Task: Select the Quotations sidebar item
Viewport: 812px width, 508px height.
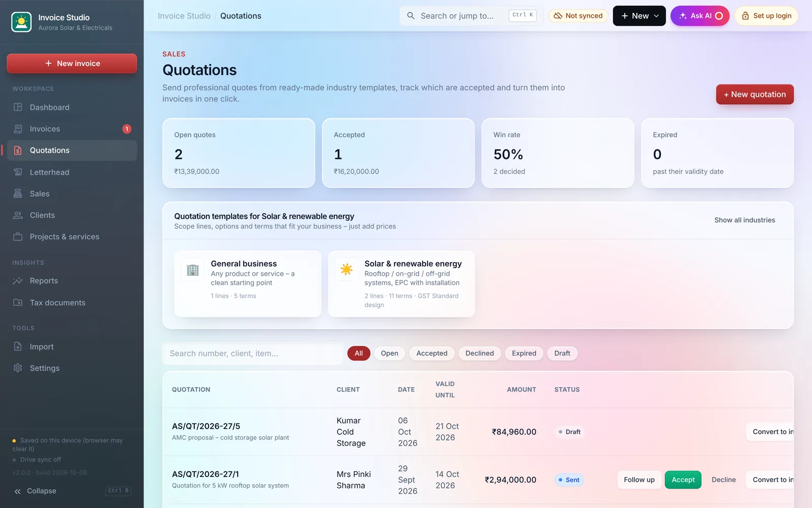Action: click(x=72, y=150)
